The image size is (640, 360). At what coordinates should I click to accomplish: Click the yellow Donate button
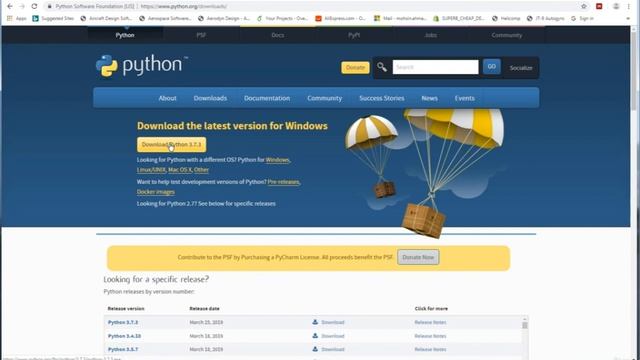355,67
